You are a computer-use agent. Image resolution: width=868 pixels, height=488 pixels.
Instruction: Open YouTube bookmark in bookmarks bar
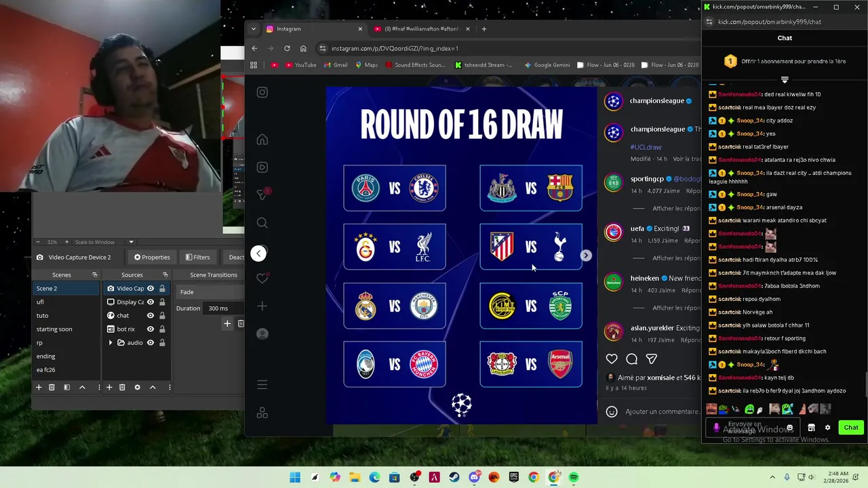coord(300,65)
